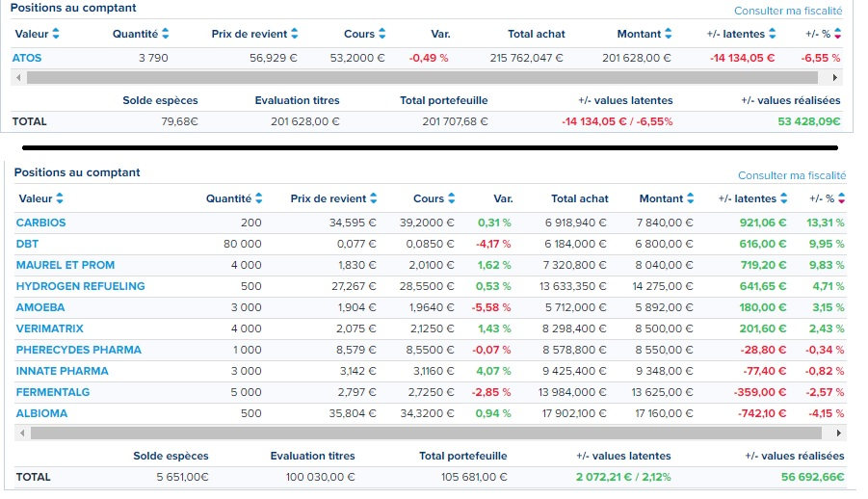Click top total realized gains 53 428,09€
The width and height of the screenshot is (868, 499).
point(809,121)
